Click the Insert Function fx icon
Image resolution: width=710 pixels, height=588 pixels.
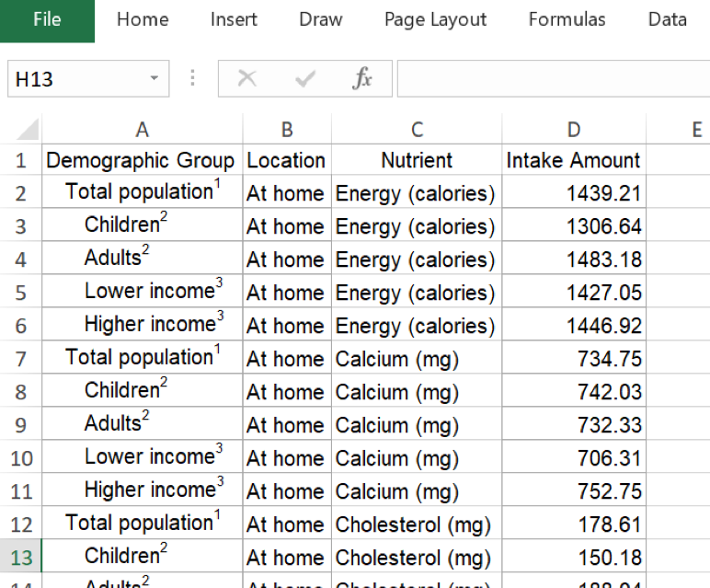point(362,79)
